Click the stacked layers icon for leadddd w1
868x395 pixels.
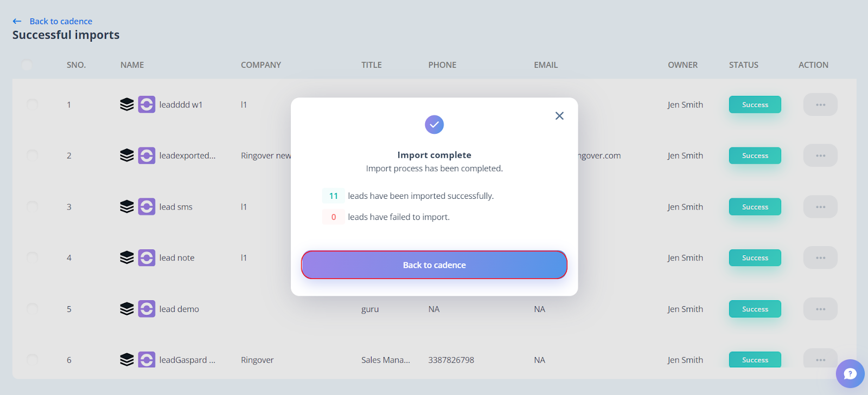click(x=126, y=105)
